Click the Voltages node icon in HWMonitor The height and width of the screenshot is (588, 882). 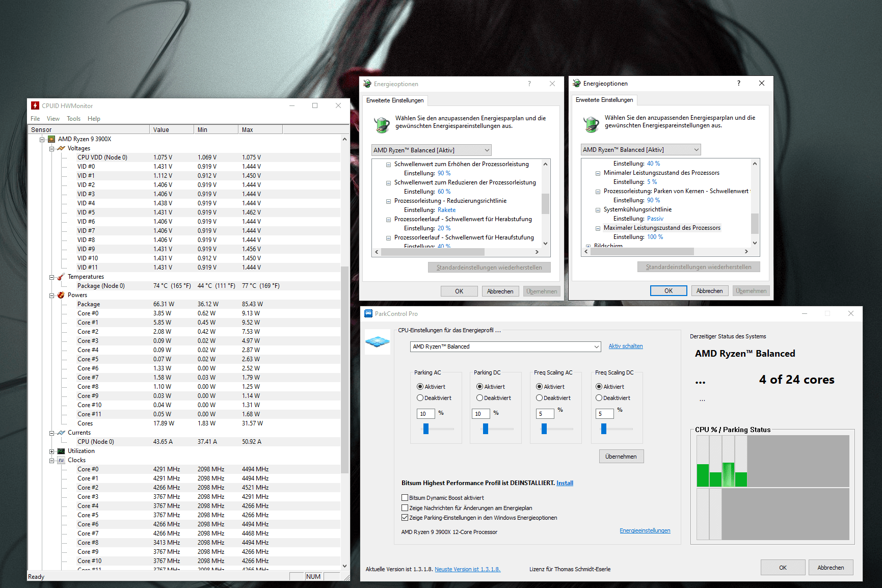coord(61,148)
